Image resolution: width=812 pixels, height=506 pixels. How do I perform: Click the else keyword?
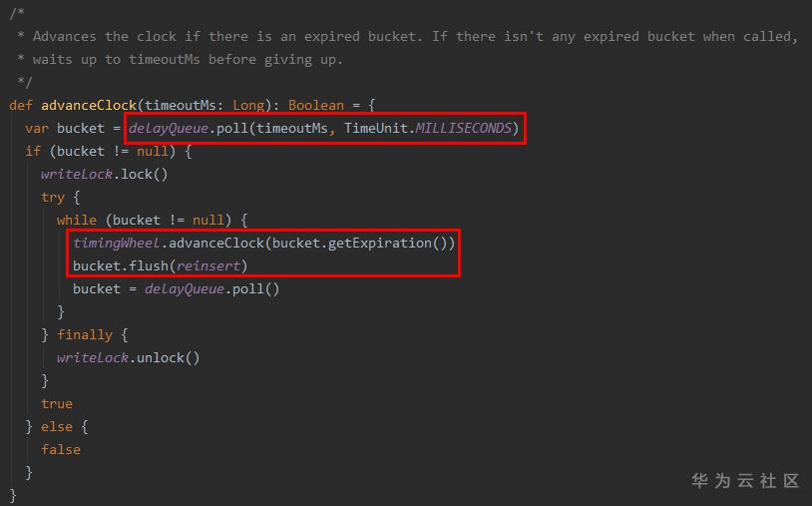pos(57,426)
